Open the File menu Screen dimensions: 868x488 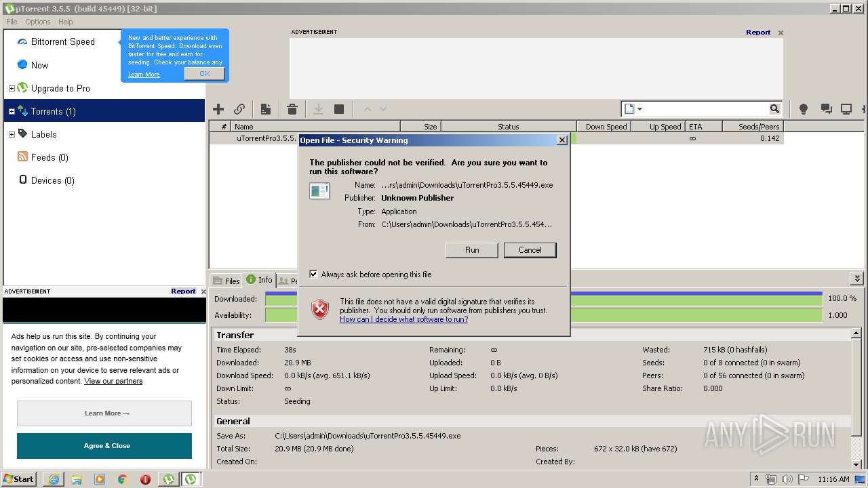[12, 22]
